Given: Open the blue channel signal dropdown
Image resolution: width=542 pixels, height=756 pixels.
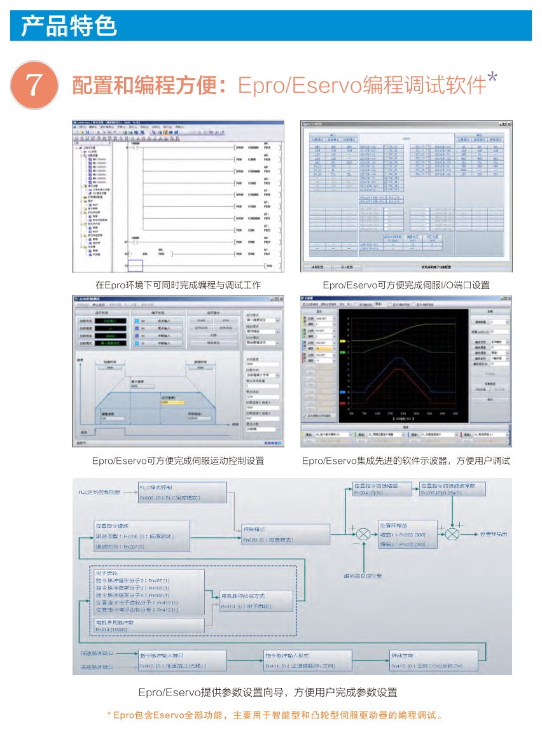Looking at the screenshot, I should pos(440,435).
